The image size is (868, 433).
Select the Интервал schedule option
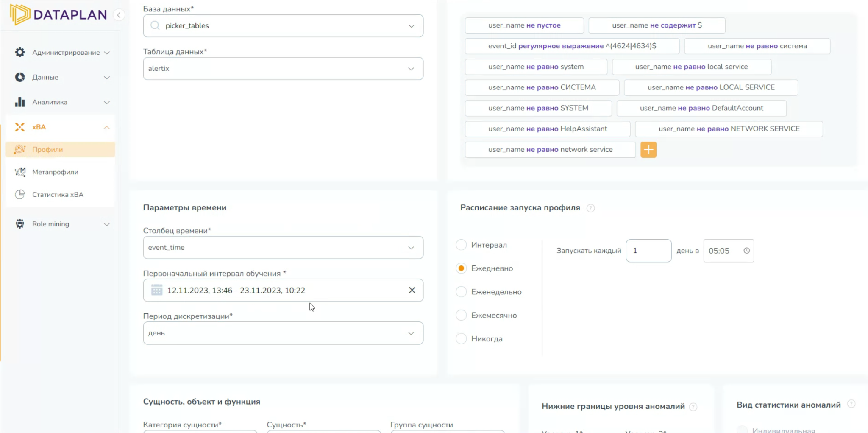[461, 245]
